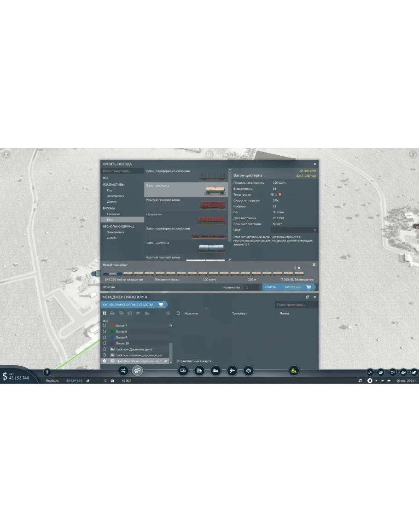Choose the Пассажир wagons category
This screenshot has width=419, height=532.
(113, 214)
